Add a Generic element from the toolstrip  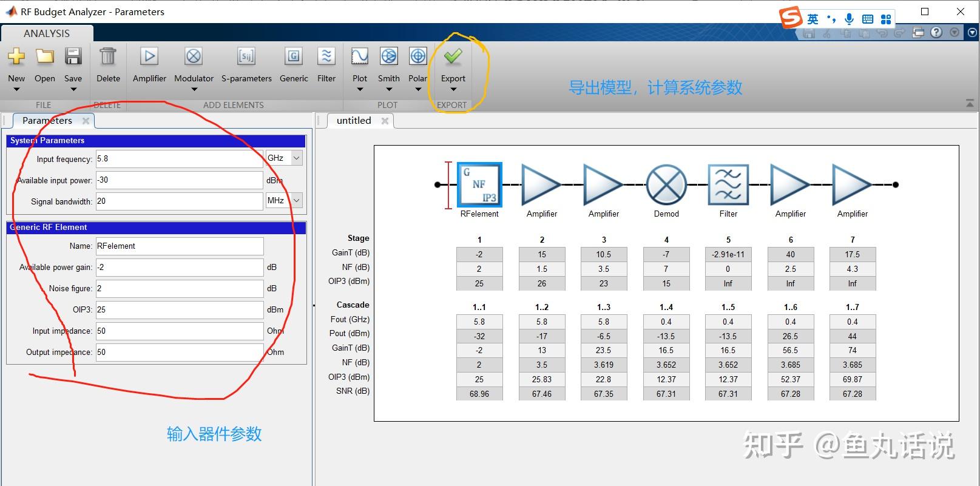[294, 56]
